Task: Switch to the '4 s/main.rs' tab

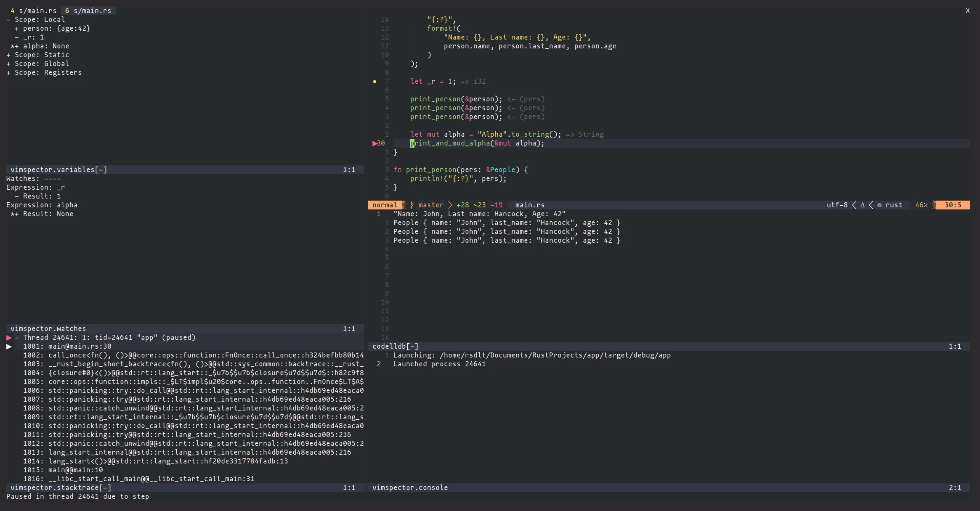Action: point(33,11)
